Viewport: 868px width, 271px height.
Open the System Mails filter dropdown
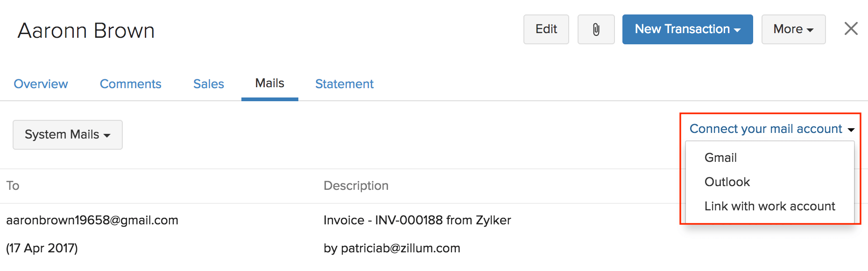pyautogui.click(x=67, y=135)
